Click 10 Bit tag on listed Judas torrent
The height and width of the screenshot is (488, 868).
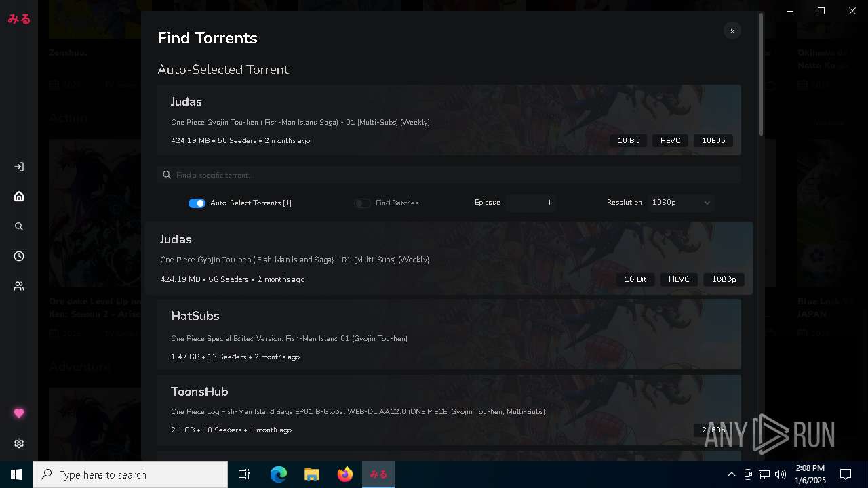[x=635, y=279]
